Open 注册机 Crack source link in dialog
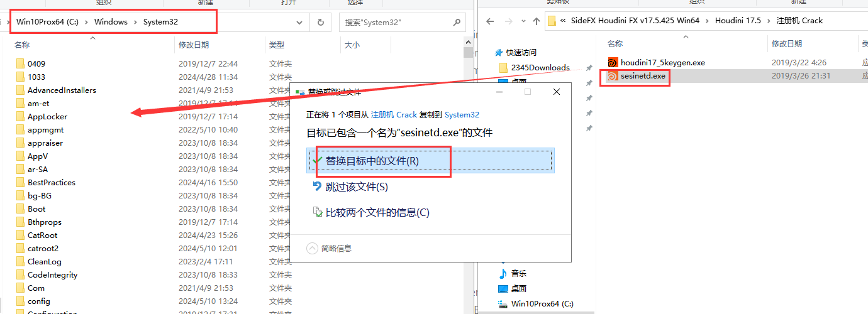This screenshot has width=868, height=314. point(394,115)
